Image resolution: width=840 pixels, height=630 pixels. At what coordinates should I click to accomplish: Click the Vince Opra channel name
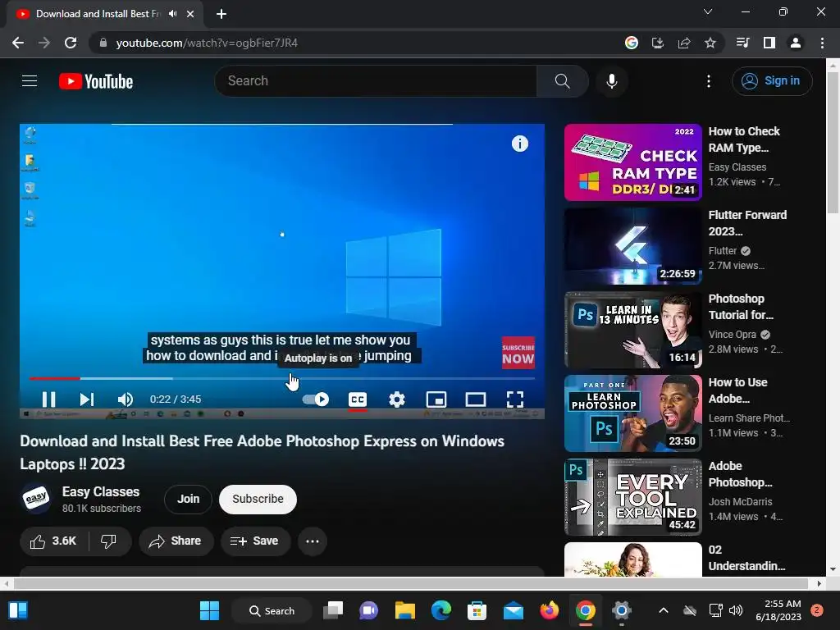click(x=732, y=335)
